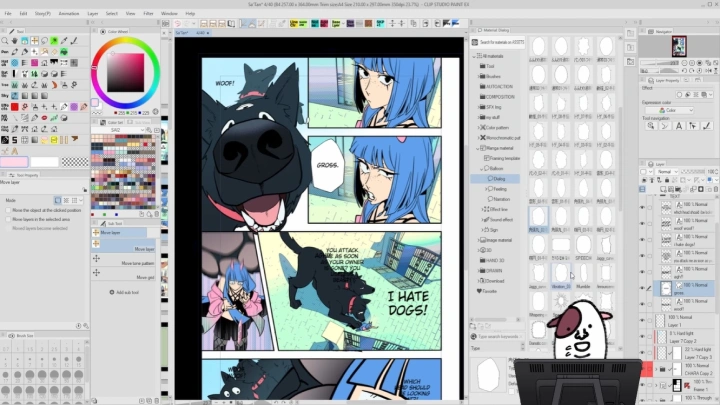
Task: Click the delete layer trash icon
Action: 716,189
